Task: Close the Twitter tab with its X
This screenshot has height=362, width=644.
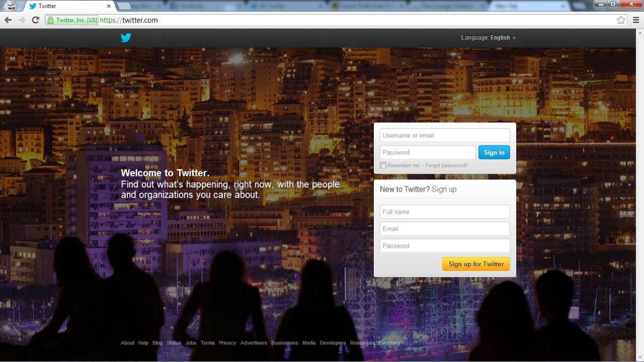Action: click(109, 6)
